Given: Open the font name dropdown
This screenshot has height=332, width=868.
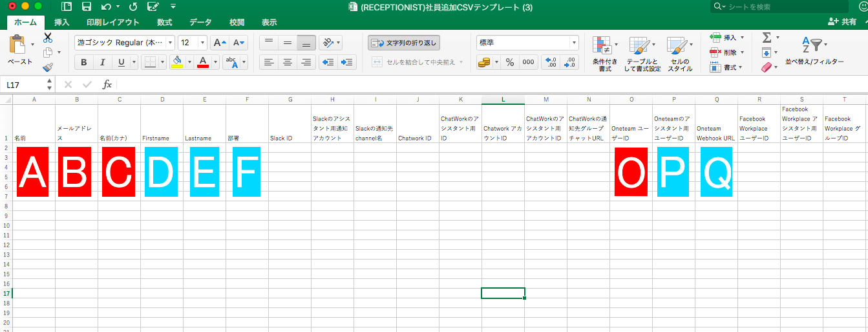Looking at the screenshot, I should [x=170, y=43].
